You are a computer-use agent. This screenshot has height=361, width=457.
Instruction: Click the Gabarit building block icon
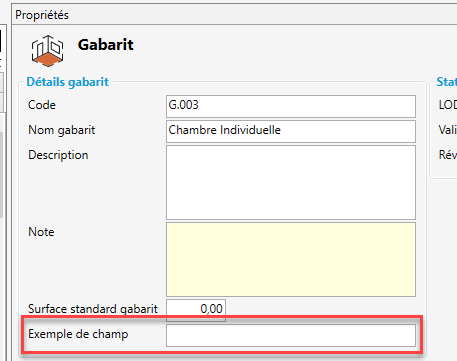[47, 51]
